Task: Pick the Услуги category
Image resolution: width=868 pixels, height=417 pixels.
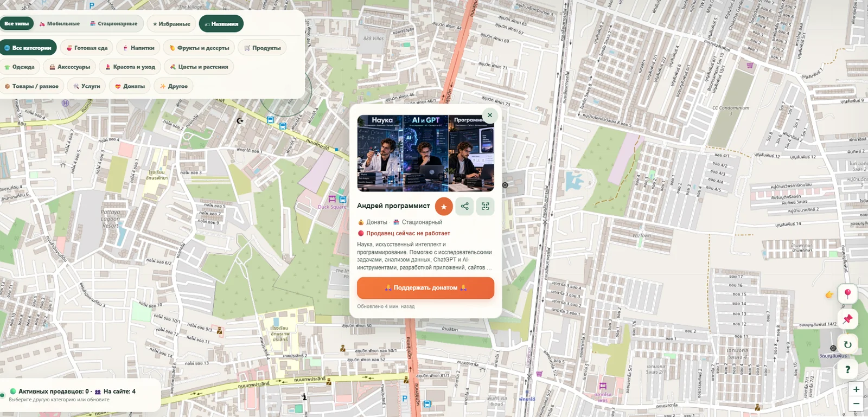Action: coord(87,86)
